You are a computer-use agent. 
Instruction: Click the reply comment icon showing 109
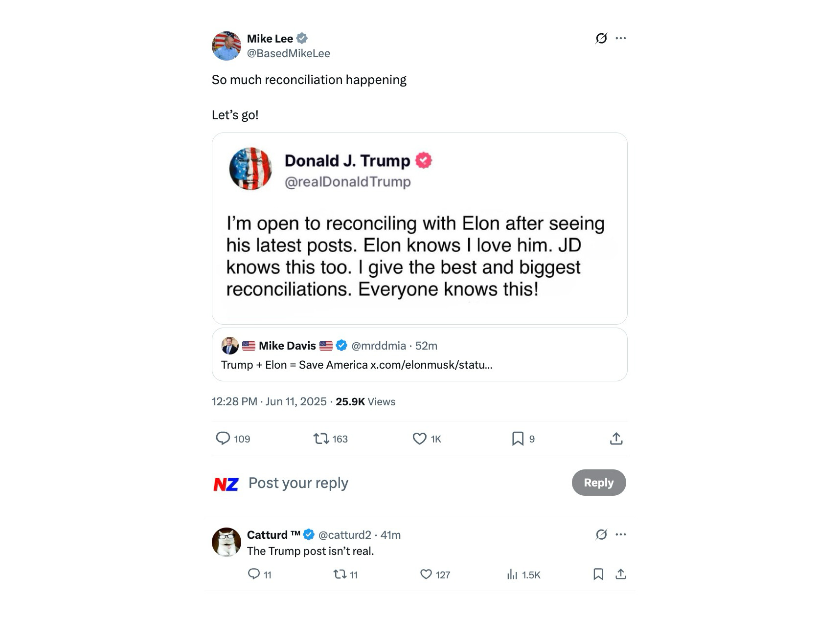pyautogui.click(x=223, y=439)
